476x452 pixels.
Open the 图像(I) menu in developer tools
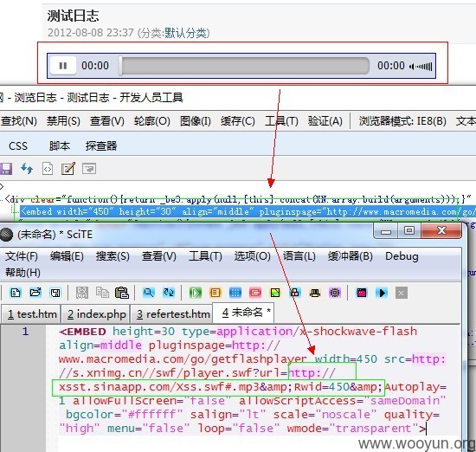tap(196, 121)
